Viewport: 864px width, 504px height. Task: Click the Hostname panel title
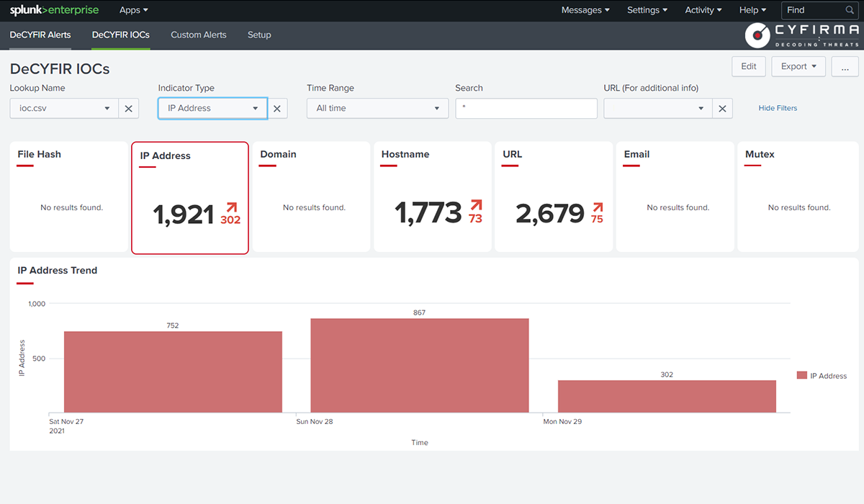405,154
